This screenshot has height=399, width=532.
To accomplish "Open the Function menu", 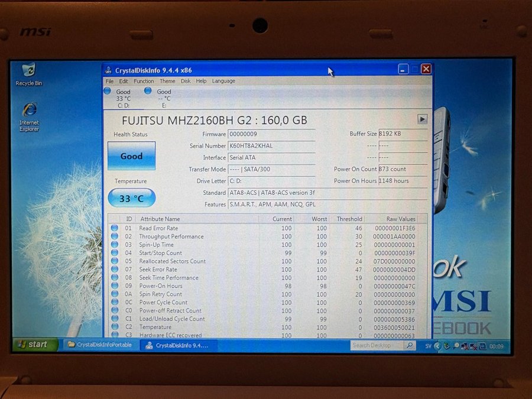I will pos(144,81).
